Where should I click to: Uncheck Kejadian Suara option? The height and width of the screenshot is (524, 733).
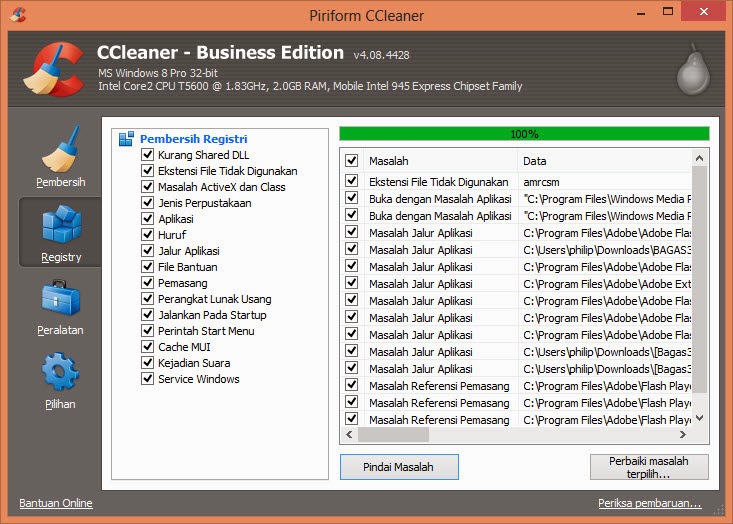point(147,363)
